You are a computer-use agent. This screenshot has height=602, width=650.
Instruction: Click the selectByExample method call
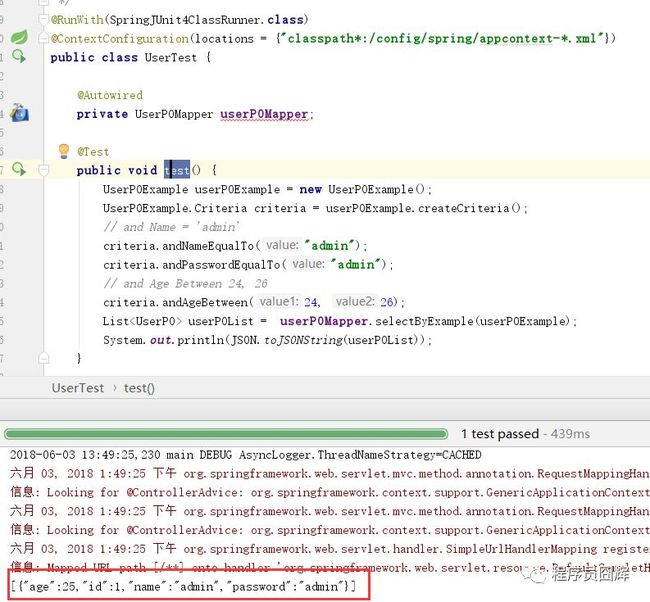424,321
